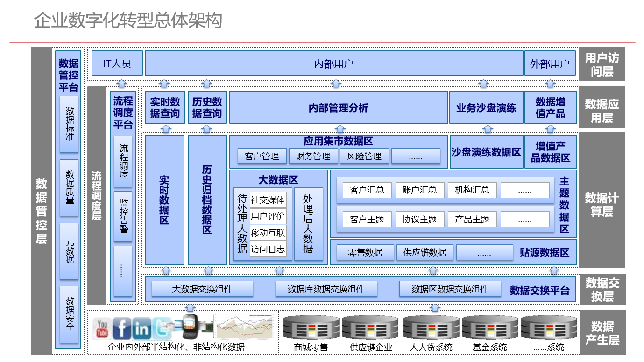Viewport: 644px width, 362px height.
Task: Select the 风险管理 item
Action: [364, 156]
